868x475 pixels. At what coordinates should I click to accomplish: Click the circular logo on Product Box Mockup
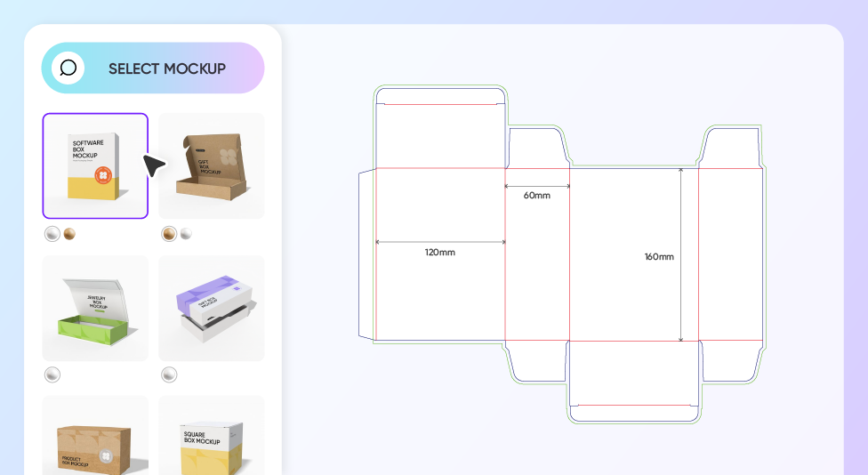[x=105, y=455]
